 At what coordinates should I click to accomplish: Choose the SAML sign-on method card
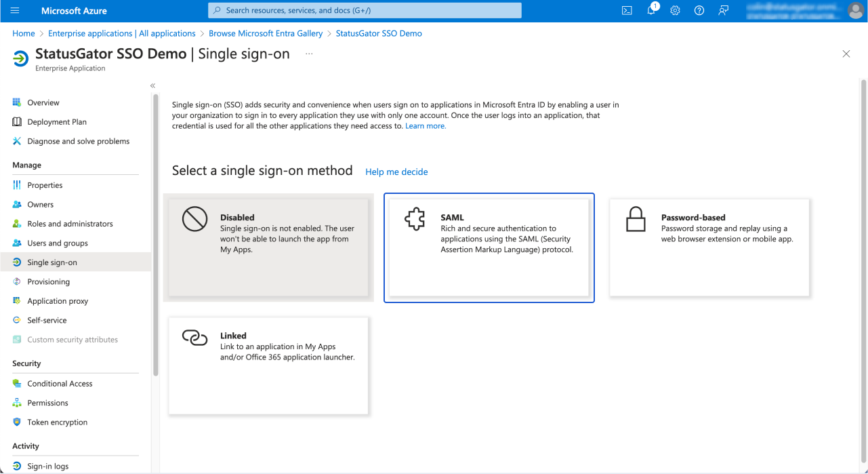489,248
